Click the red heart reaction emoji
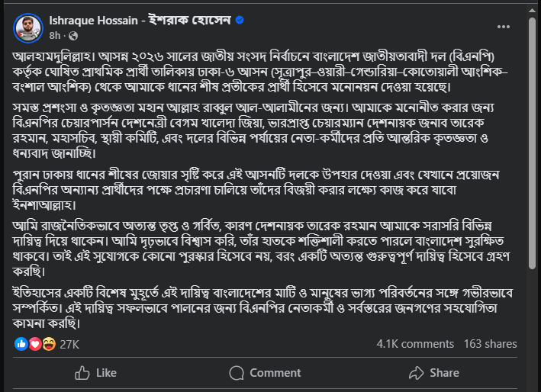 pos(34,344)
